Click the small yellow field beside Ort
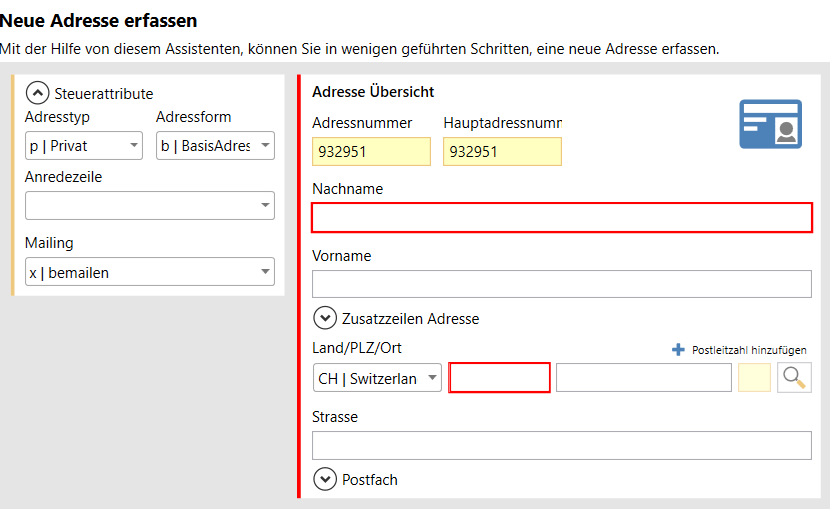 (754, 378)
